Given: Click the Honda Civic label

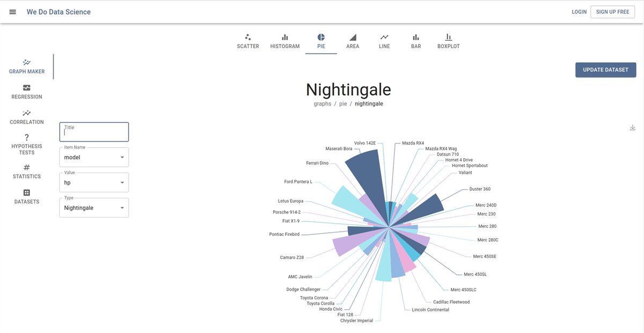Looking at the screenshot, I should [x=331, y=309].
